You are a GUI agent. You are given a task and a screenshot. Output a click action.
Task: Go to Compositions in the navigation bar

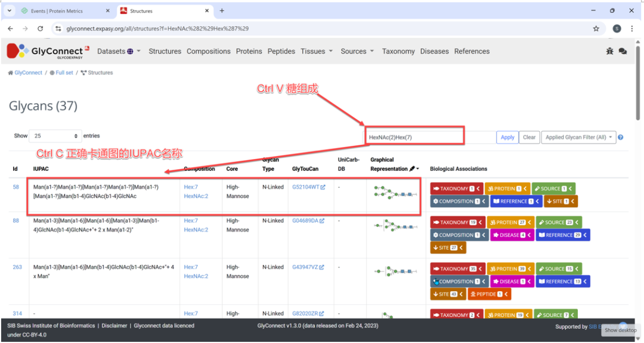208,51
